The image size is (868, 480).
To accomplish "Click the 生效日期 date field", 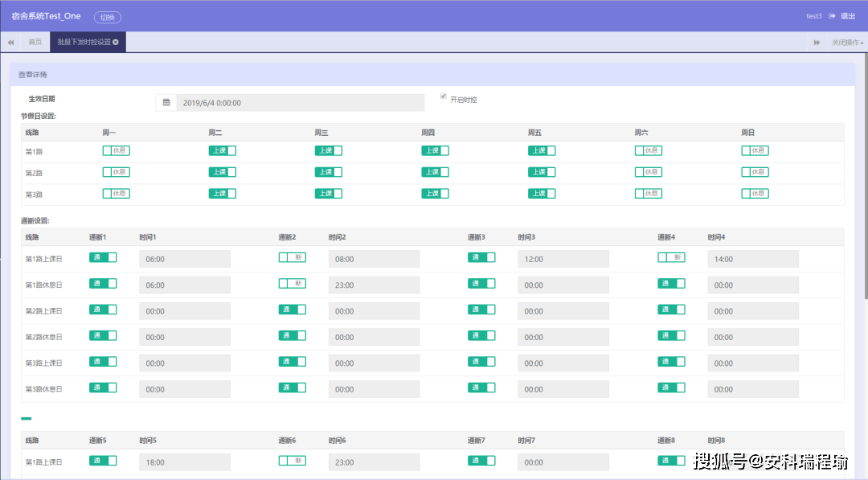I will pos(301,102).
